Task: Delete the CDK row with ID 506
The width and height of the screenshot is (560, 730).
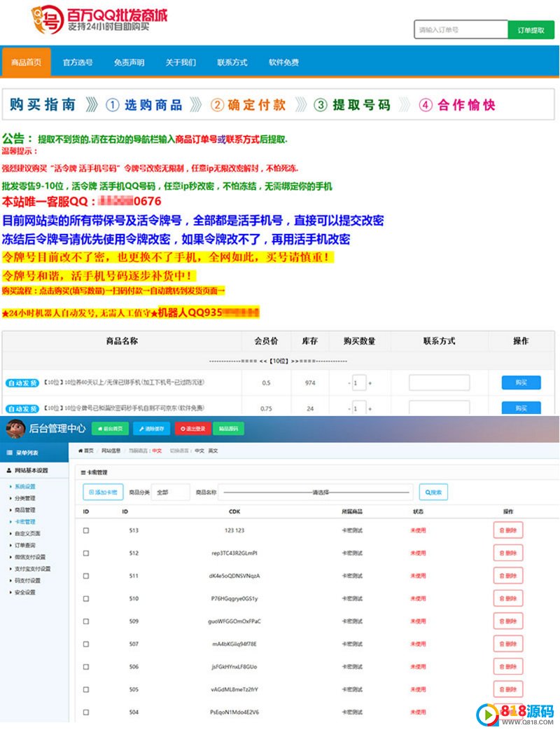Action: [508, 667]
